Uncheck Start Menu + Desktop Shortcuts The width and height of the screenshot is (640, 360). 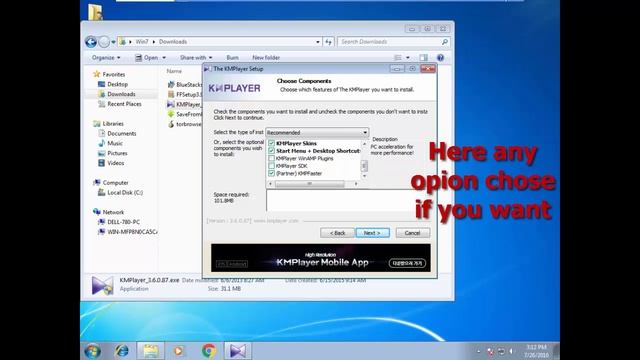(x=271, y=151)
